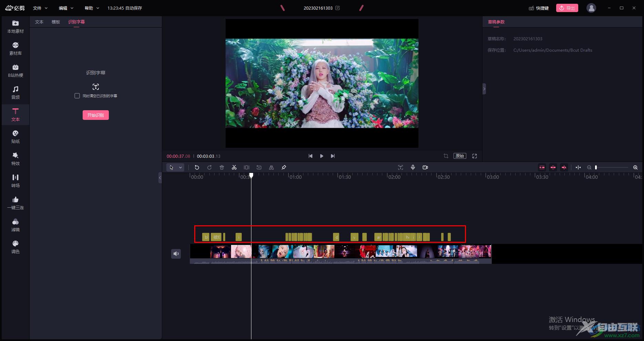
Task: Open the B站热梗 panel
Action: (15, 71)
